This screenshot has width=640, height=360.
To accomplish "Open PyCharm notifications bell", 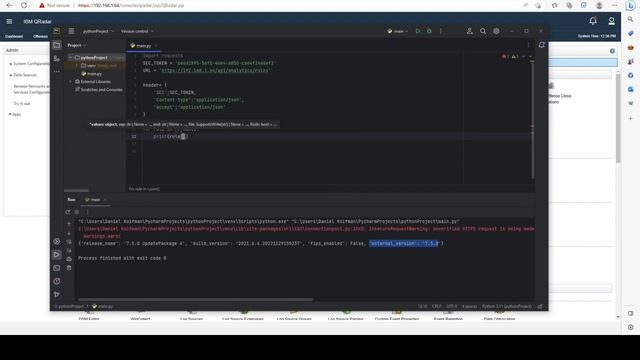I will click(542, 45).
